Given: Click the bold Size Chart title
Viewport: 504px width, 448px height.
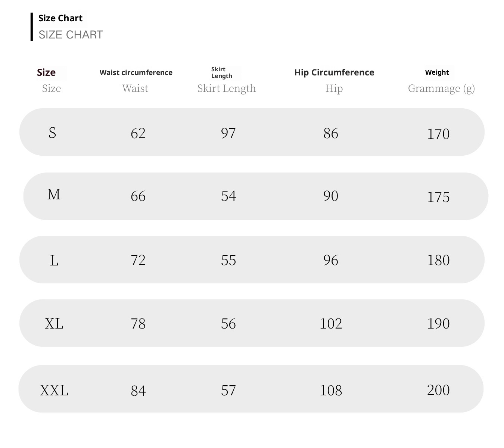Looking at the screenshot, I should tap(60, 18).
